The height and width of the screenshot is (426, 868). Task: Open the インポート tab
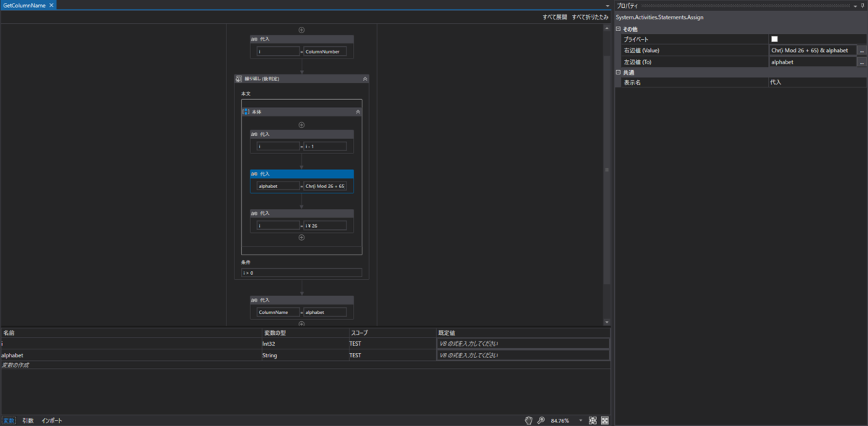click(x=51, y=420)
